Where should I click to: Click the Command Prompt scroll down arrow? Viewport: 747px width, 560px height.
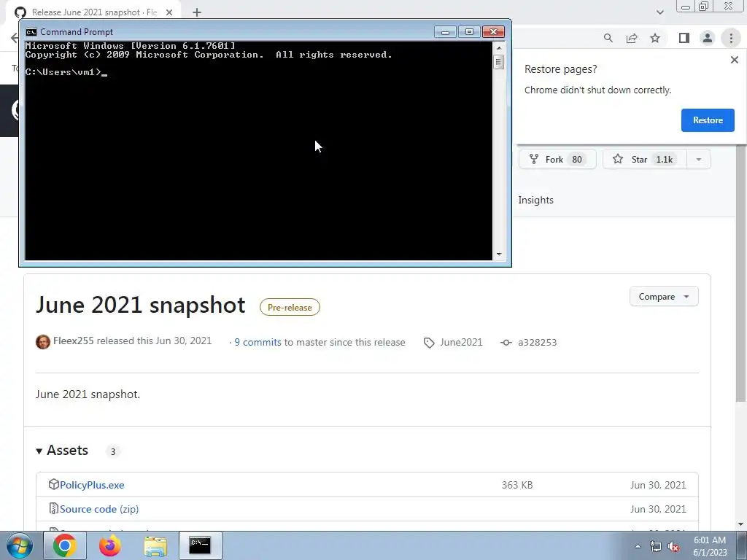point(499,254)
